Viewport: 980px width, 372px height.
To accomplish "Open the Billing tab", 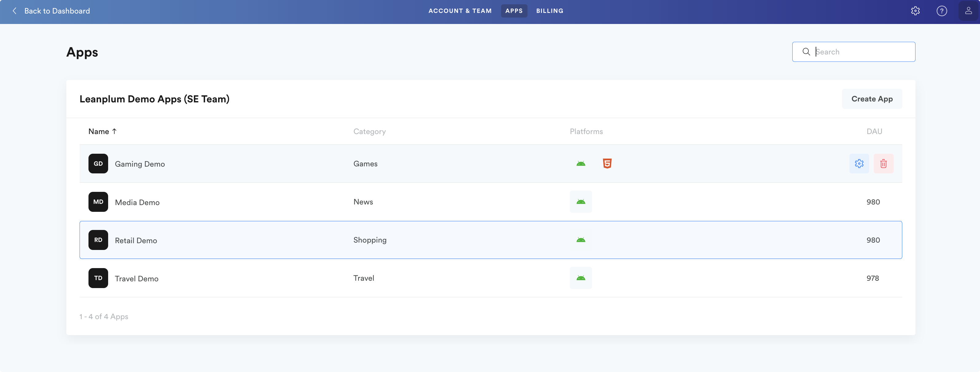I will tap(549, 11).
